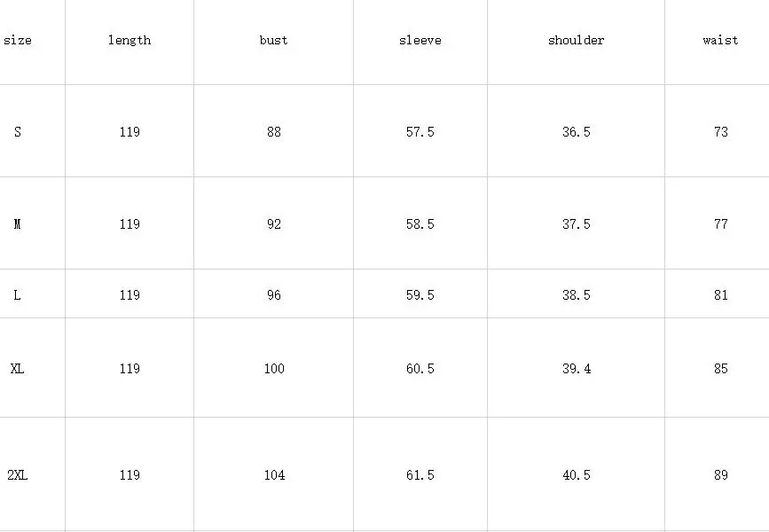This screenshot has width=769, height=532.
Task: Click bust value 88 for size S
Action: tap(274, 131)
